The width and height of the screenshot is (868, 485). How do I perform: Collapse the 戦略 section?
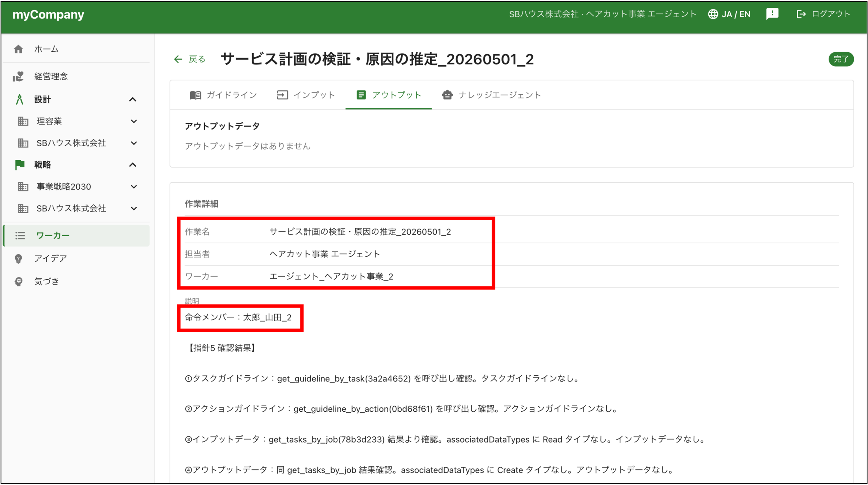pos(133,165)
